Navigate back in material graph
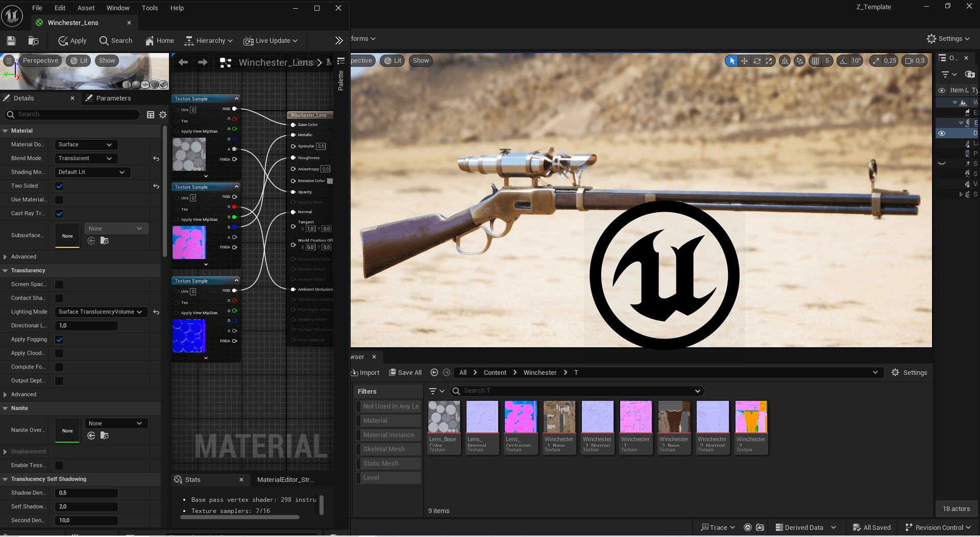This screenshot has height=537, width=980. pyautogui.click(x=183, y=62)
